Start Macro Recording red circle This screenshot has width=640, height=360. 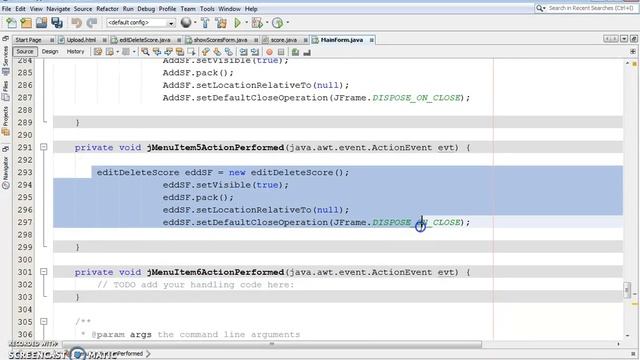(x=269, y=52)
